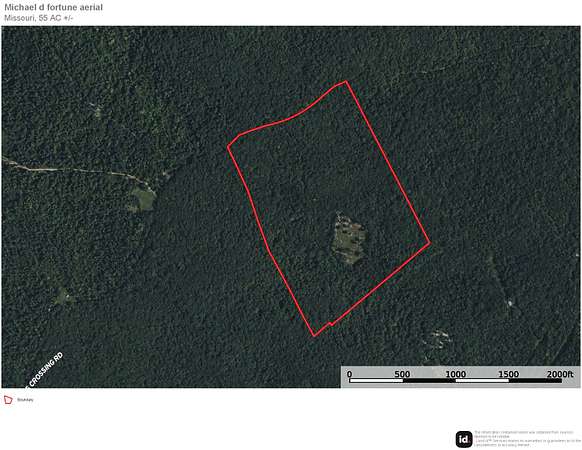Screen dimensions: 582x450
Task: Click the red Boundary legend polygon icon
Action: [x=8, y=400]
